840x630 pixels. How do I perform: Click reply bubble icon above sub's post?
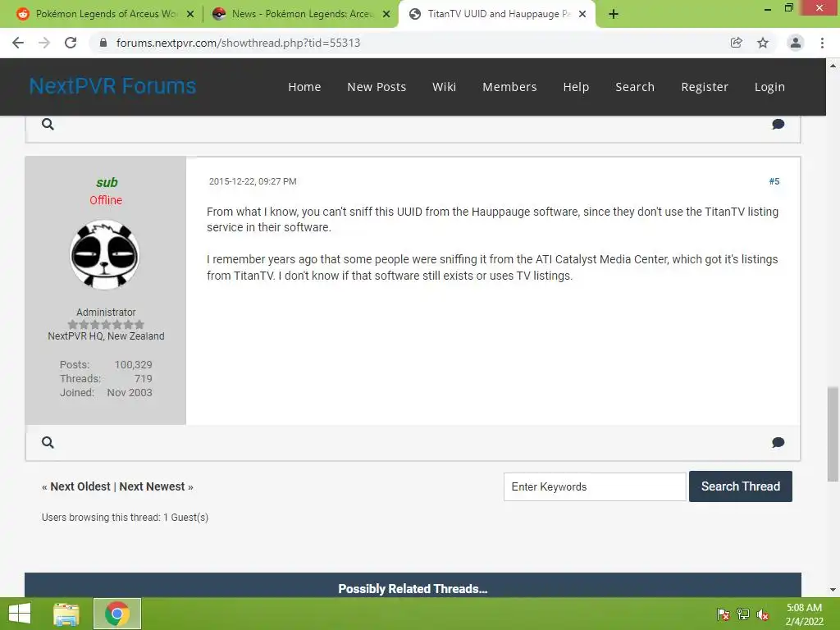(x=778, y=125)
